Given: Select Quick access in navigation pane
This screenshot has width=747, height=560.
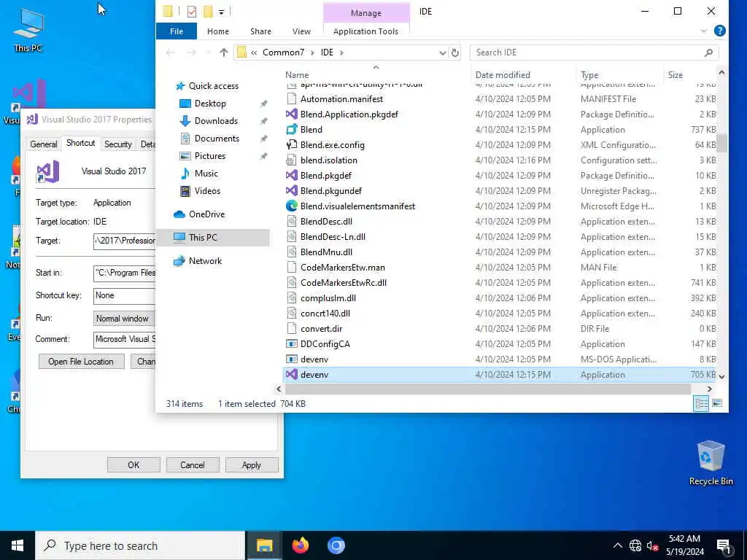Looking at the screenshot, I should click(x=213, y=86).
